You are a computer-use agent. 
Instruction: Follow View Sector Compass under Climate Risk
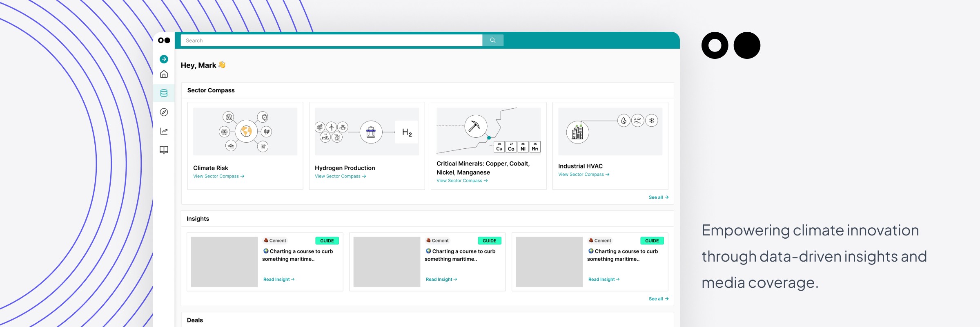(219, 176)
